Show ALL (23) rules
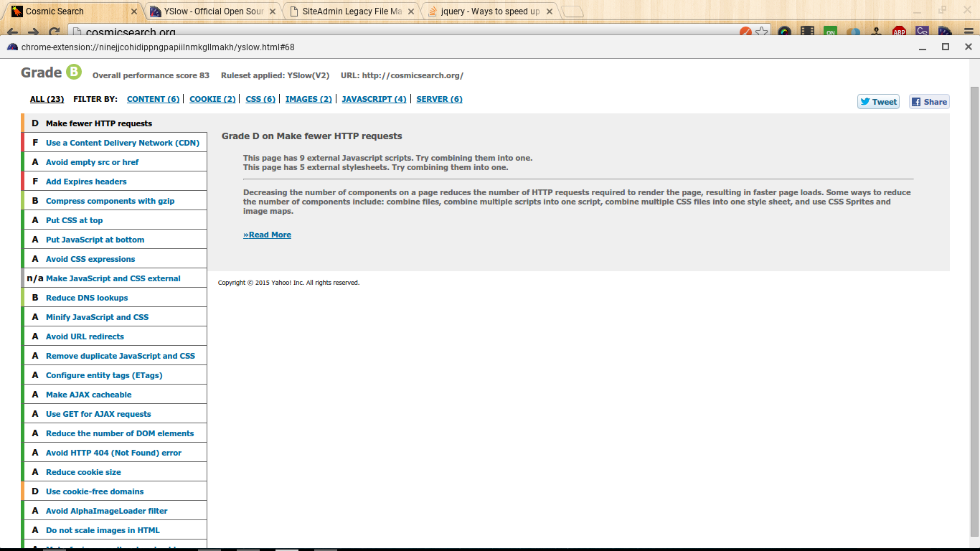 (x=47, y=99)
